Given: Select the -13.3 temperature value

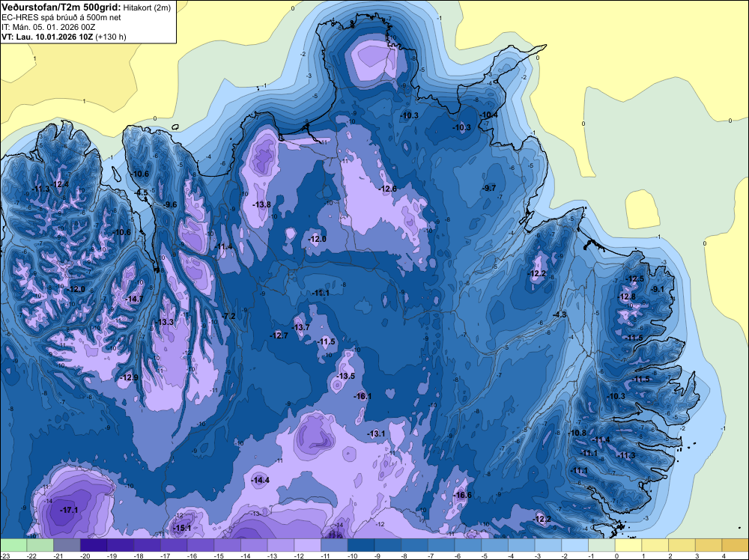Looking at the screenshot, I should pyautogui.click(x=165, y=322).
